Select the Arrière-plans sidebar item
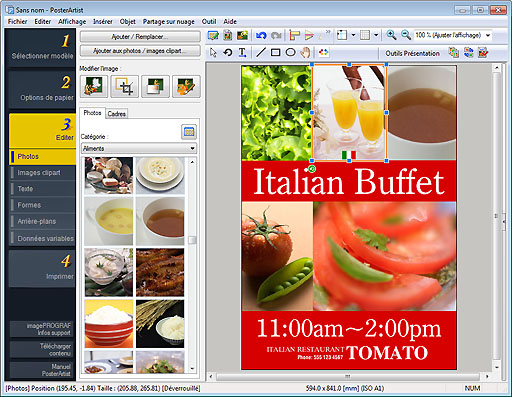Screen dimensions: 512x397 42,221
